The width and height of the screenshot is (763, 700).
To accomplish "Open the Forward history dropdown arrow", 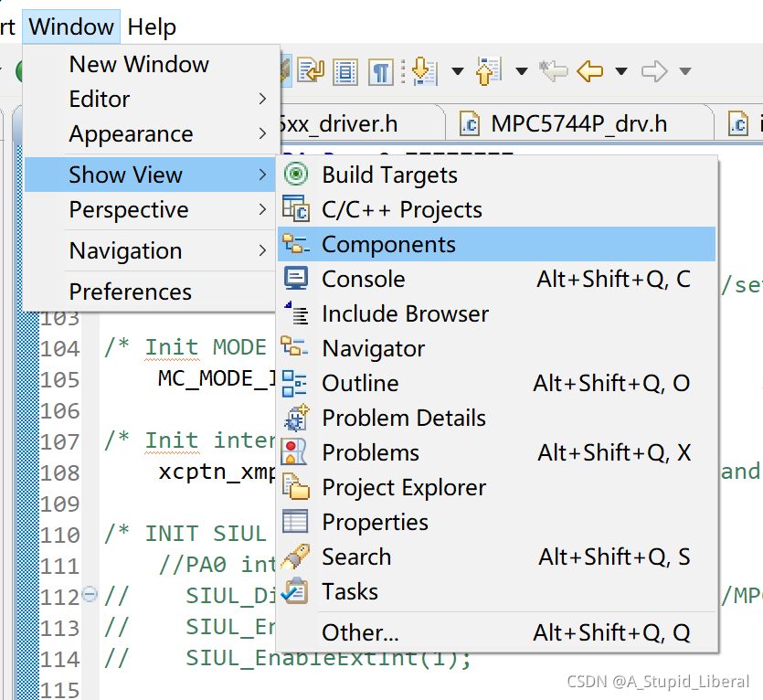I will coord(685,71).
